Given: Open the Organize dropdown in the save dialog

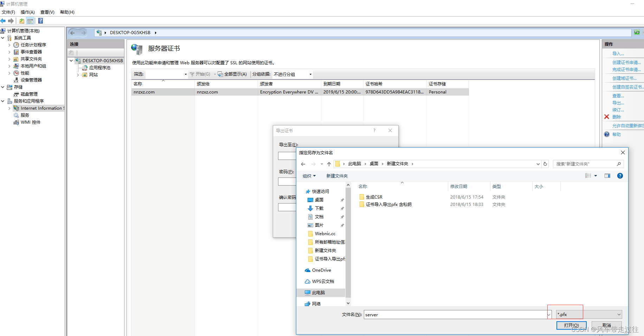Looking at the screenshot, I should pos(309,176).
